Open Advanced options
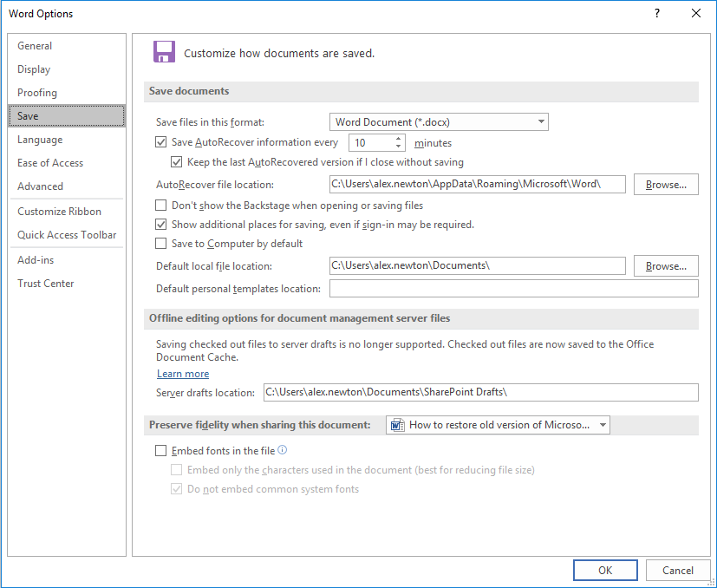The height and width of the screenshot is (588, 717). (x=67, y=186)
